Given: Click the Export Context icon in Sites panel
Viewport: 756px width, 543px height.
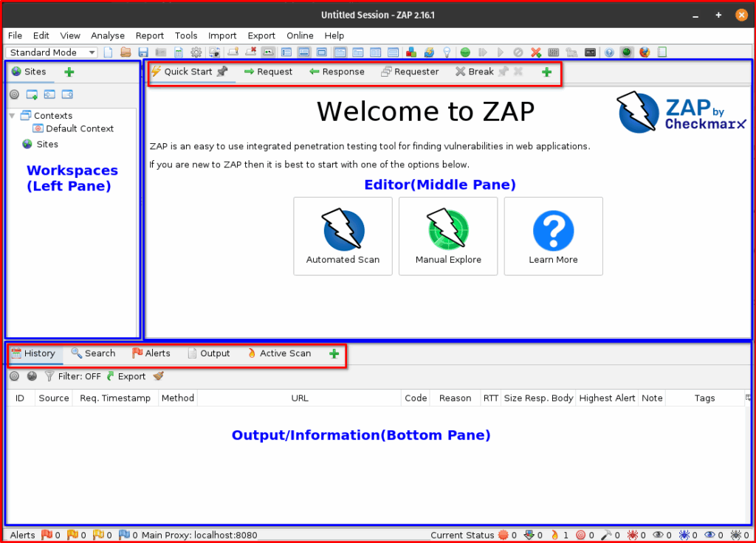Looking at the screenshot, I should coord(67,94).
